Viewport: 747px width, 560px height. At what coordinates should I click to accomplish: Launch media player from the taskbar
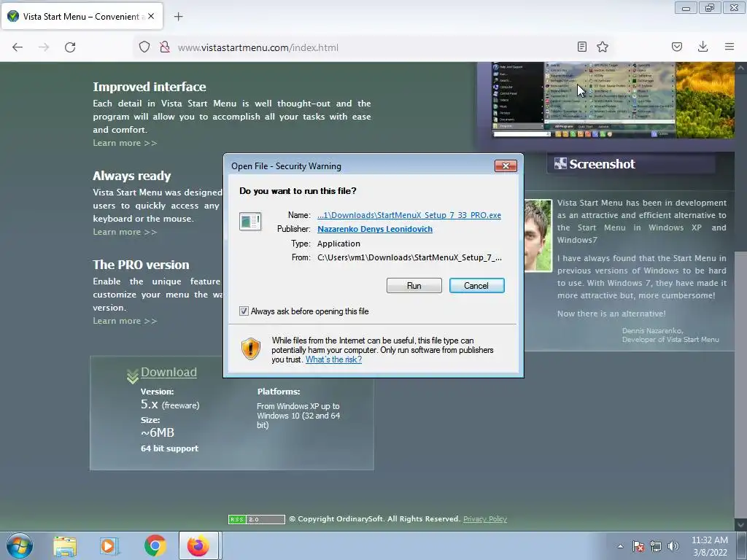click(x=109, y=546)
